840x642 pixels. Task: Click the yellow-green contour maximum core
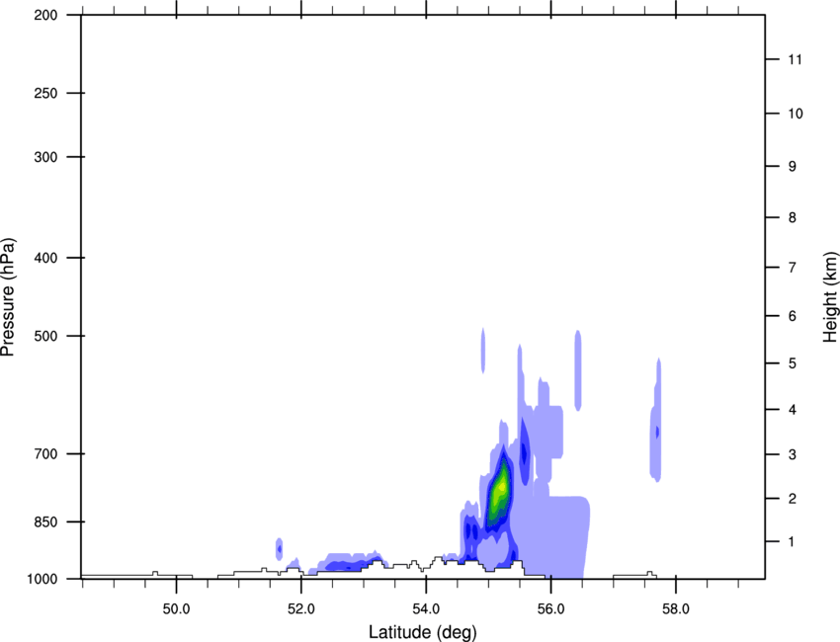click(x=501, y=487)
